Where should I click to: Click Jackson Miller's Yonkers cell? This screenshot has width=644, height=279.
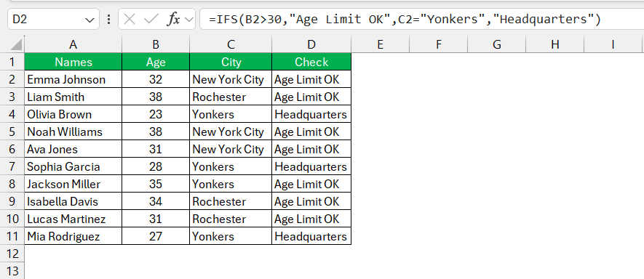[x=231, y=184]
